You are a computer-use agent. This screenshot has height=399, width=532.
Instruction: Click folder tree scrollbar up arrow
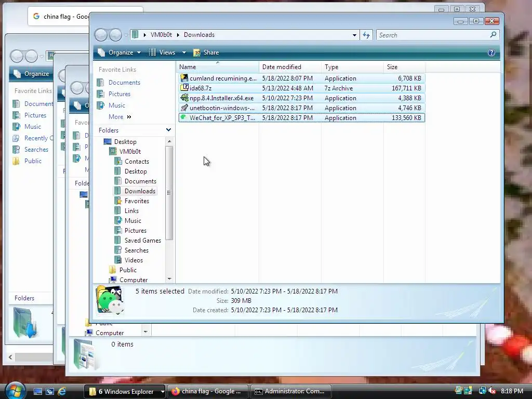[169, 141]
